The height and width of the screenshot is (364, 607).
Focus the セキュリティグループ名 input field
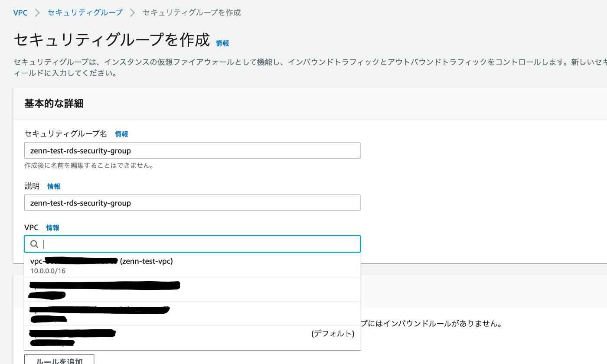click(x=192, y=150)
